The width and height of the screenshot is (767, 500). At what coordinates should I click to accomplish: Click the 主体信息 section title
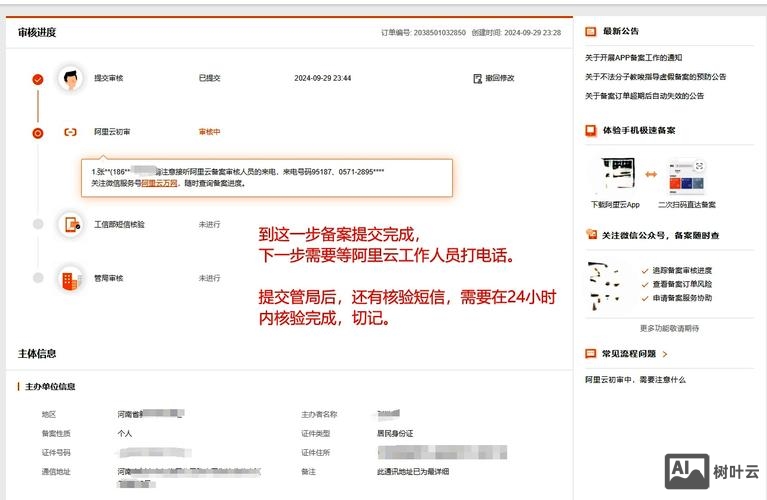click(37, 353)
